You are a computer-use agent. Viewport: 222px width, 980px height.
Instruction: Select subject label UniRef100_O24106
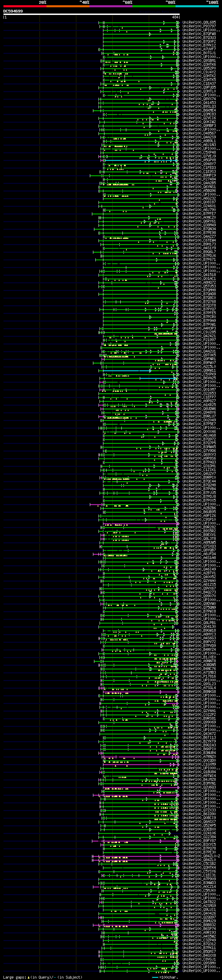coord(199,833)
